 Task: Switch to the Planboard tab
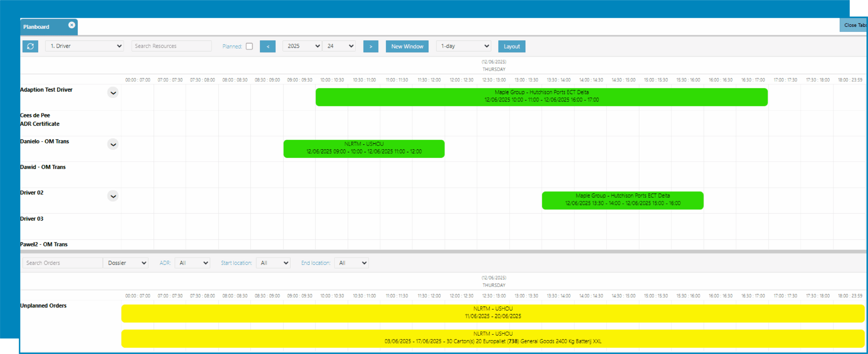37,27
